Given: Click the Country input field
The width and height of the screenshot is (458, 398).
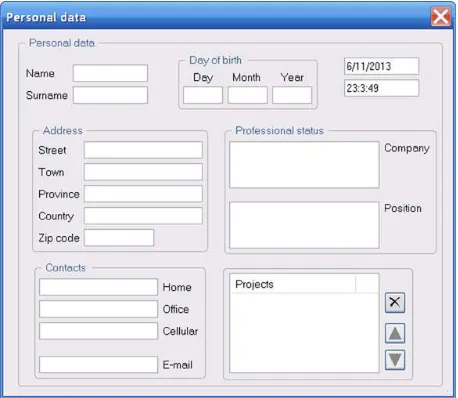Looking at the screenshot, I should pos(143,216).
